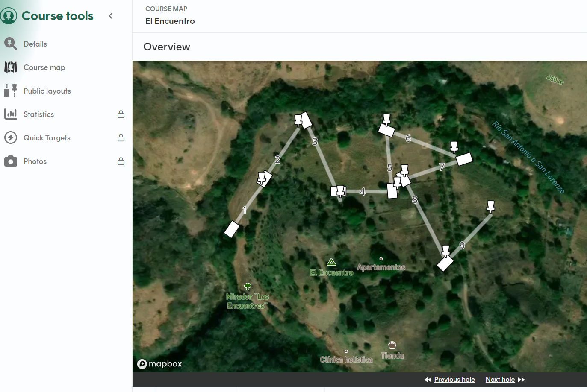Select hole 1 tee pad on map

click(232, 229)
